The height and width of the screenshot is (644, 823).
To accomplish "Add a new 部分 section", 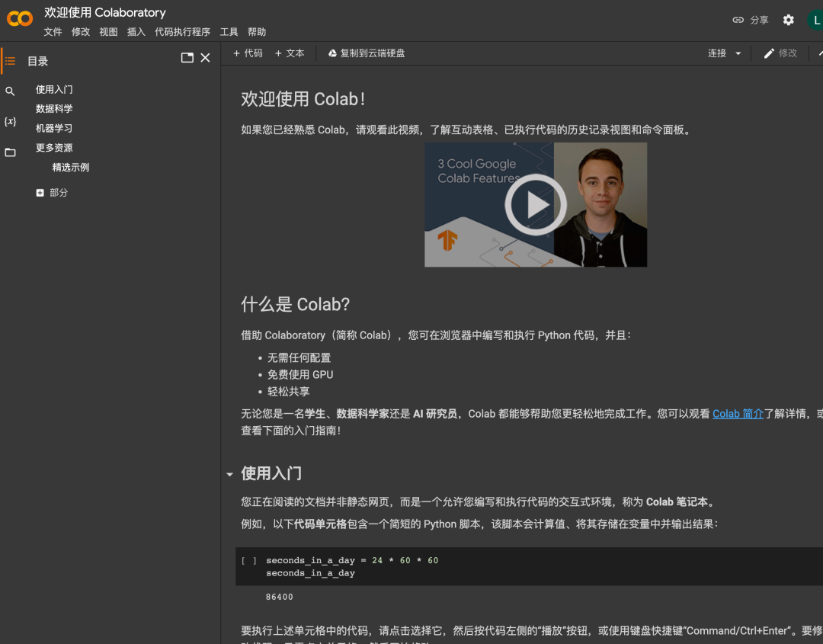I will coord(52,193).
